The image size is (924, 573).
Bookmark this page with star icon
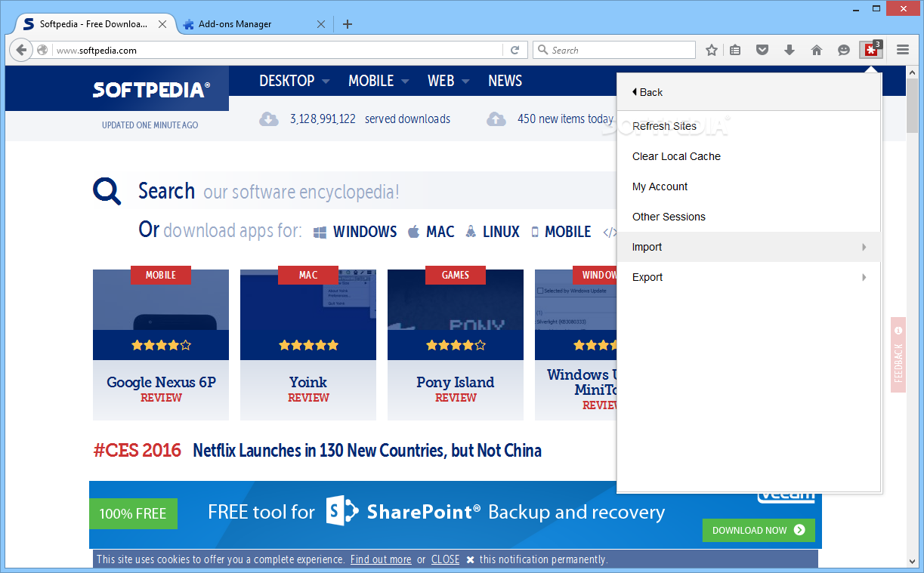pos(712,50)
